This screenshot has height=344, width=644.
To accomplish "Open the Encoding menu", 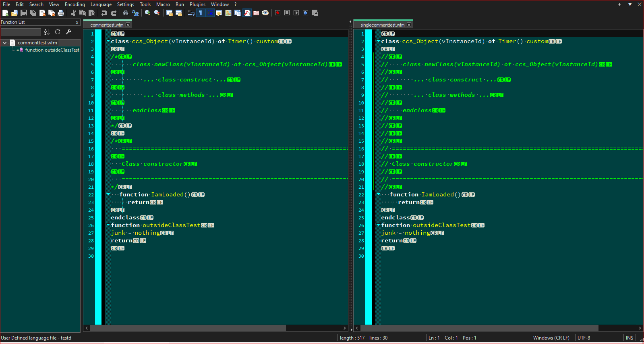I will click(75, 4).
